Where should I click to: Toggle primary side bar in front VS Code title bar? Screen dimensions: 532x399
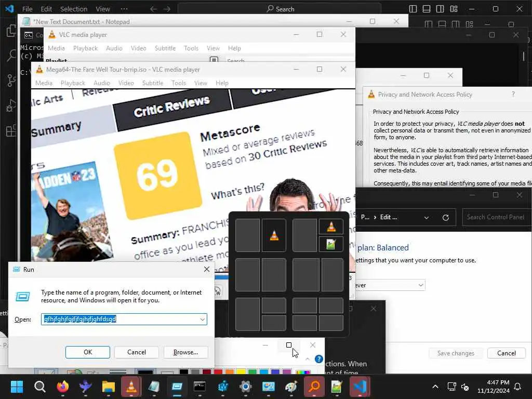coord(413,9)
